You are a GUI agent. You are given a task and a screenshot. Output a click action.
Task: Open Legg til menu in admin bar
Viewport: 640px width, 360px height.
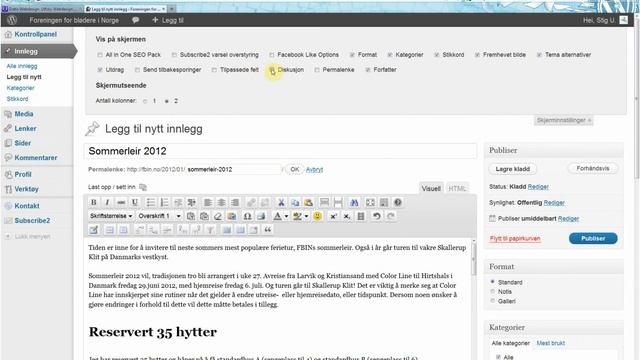168,20
